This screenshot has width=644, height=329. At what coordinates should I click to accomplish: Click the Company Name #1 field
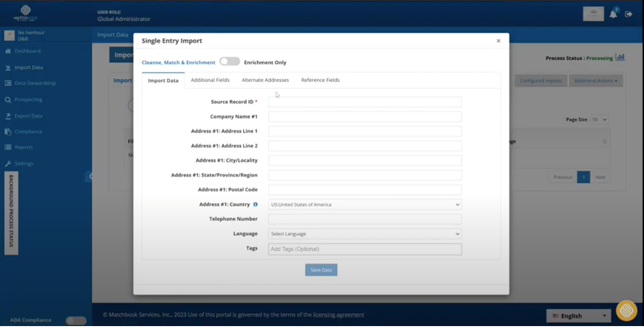(x=365, y=116)
